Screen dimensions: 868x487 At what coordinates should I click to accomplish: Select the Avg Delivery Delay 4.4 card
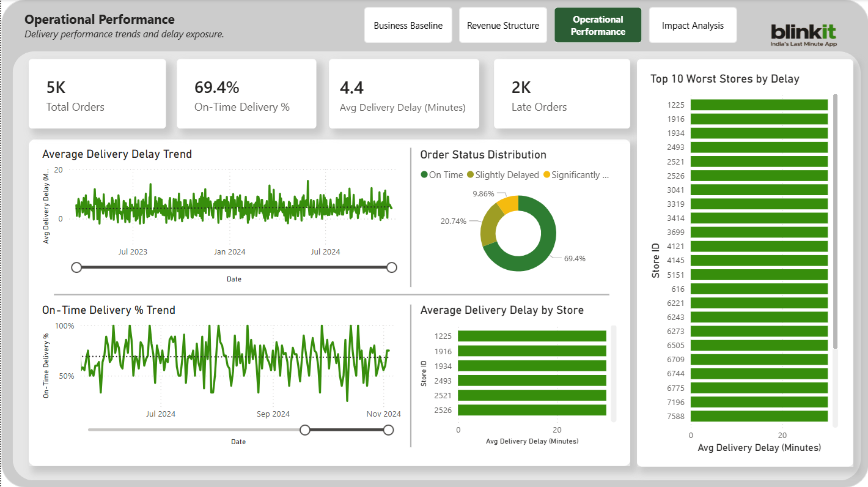click(x=403, y=94)
